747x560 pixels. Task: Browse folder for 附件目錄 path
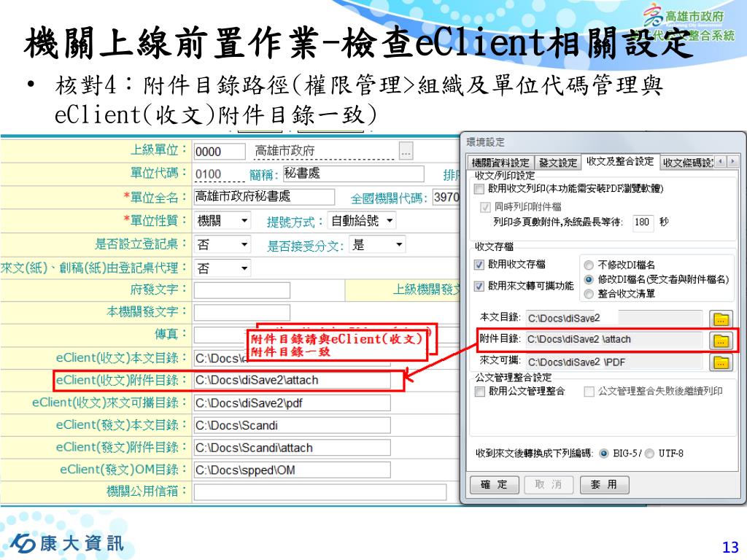721,340
